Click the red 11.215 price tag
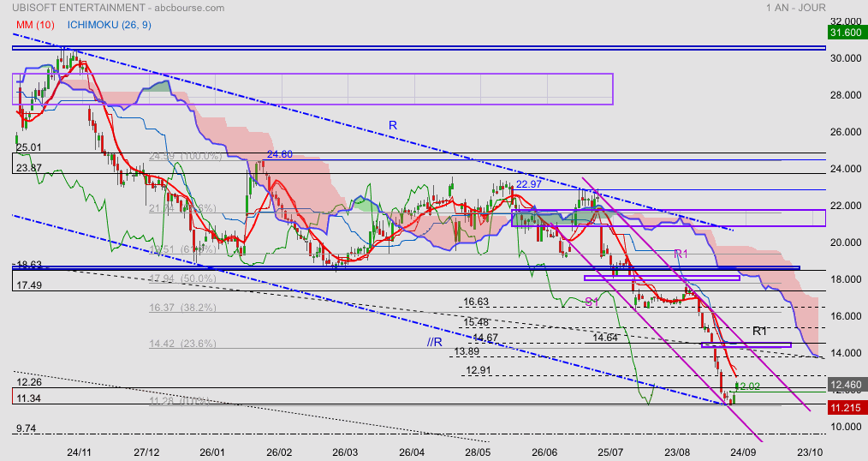Image resolution: width=868 pixels, height=461 pixels. point(846,409)
